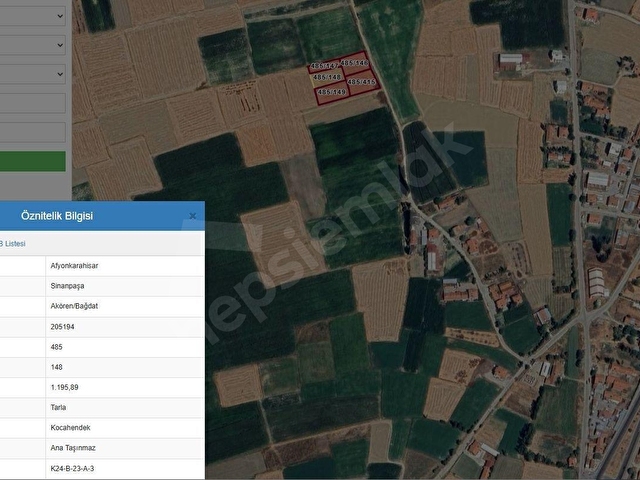640x480 pixels.
Task: Open the third dropdown in the query form
Action: [33, 74]
